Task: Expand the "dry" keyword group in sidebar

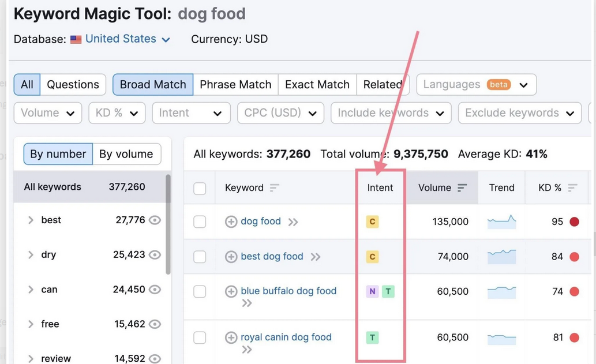Action: (x=30, y=255)
